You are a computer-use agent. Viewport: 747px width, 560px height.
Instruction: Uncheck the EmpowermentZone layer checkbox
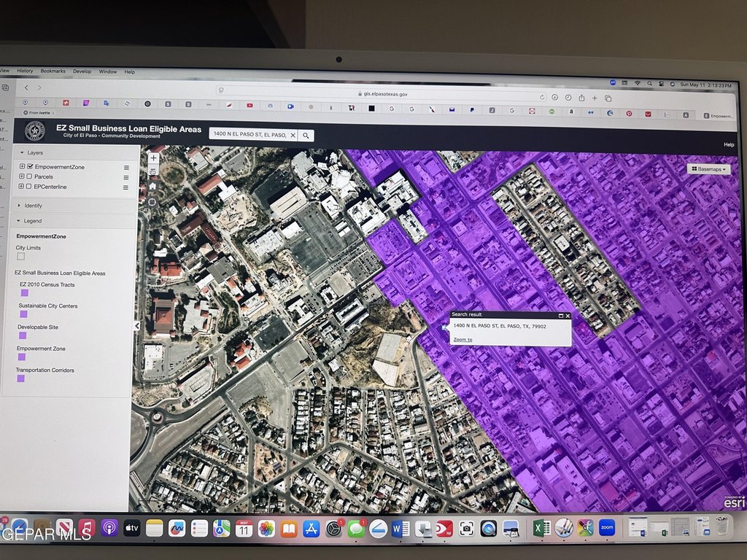point(29,167)
